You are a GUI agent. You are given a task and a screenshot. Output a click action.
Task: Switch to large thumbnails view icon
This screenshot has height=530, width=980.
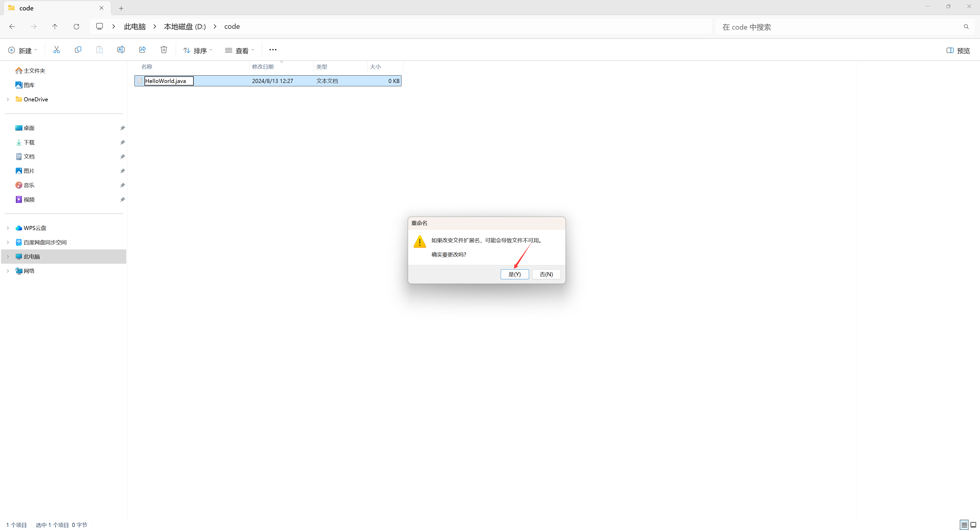pyautogui.click(x=973, y=525)
